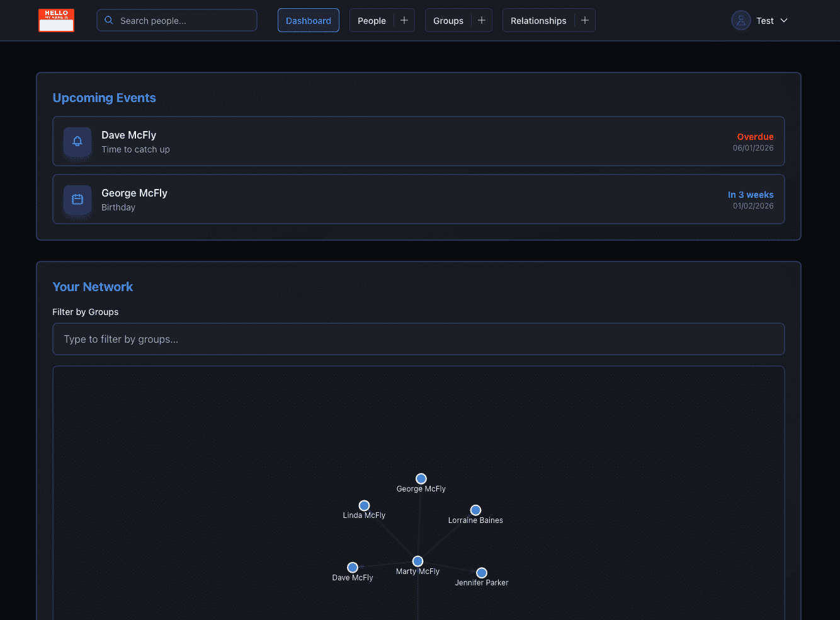Screen dimensions: 840x620
Task: Switch to the Dashboard tab
Action: (308, 20)
